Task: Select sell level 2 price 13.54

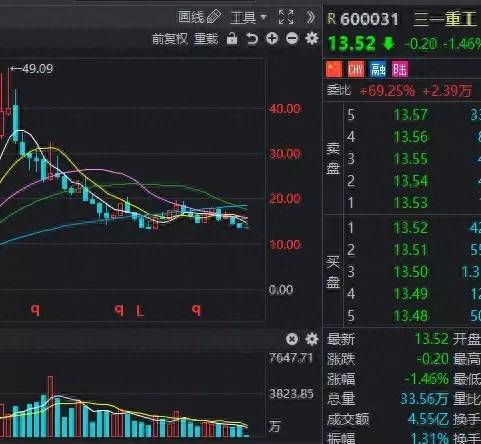Action: (x=410, y=181)
